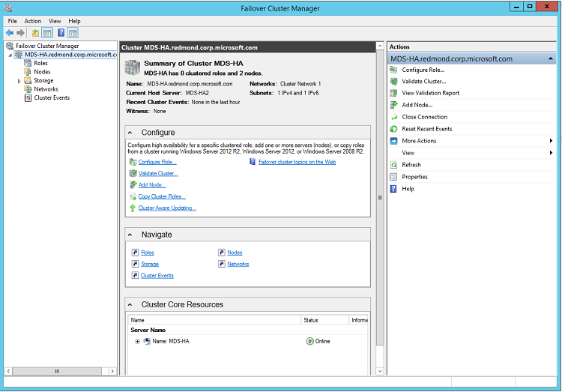Click the Nodes icon in tree
The image size is (562, 392).
point(28,72)
